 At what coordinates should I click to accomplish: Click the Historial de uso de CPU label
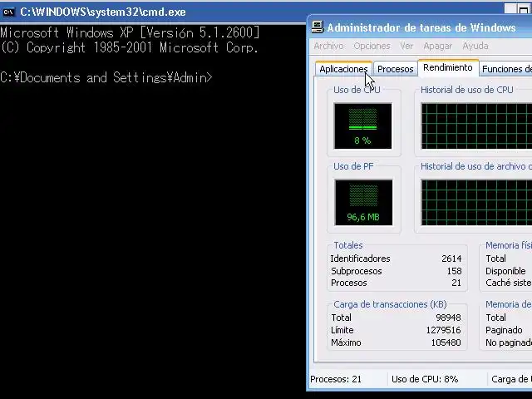point(467,90)
